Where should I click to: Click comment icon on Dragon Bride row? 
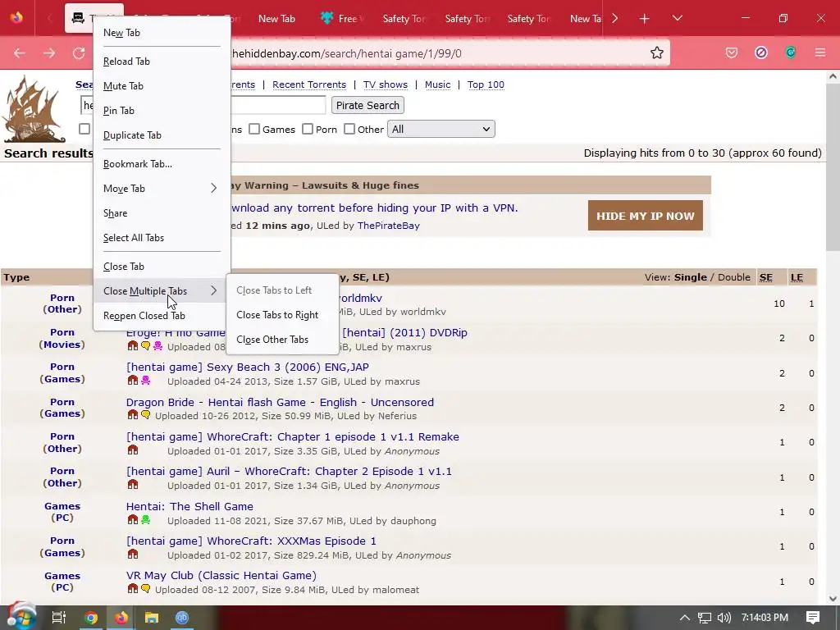point(146,415)
